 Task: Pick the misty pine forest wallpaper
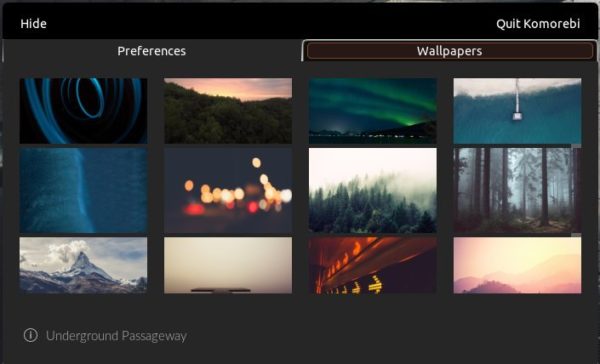pyautogui.click(x=373, y=191)
